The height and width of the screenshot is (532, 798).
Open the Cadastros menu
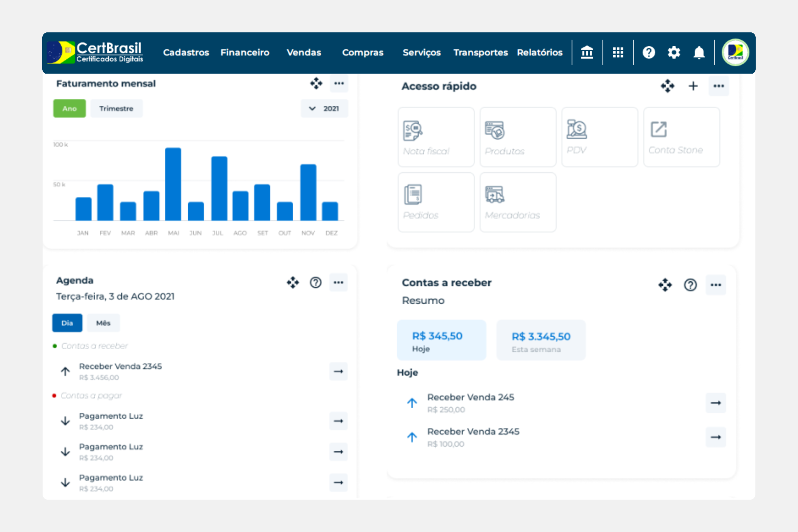(186, 53)
